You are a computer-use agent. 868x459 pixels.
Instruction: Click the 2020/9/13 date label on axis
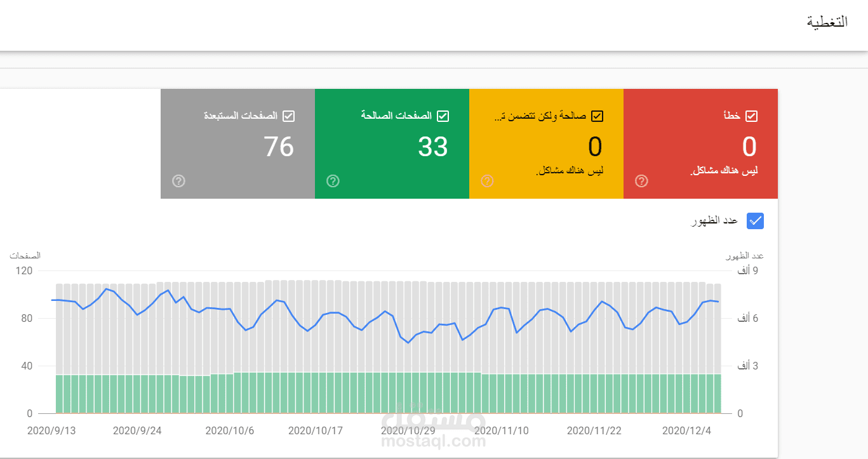(x=51, y=430)
